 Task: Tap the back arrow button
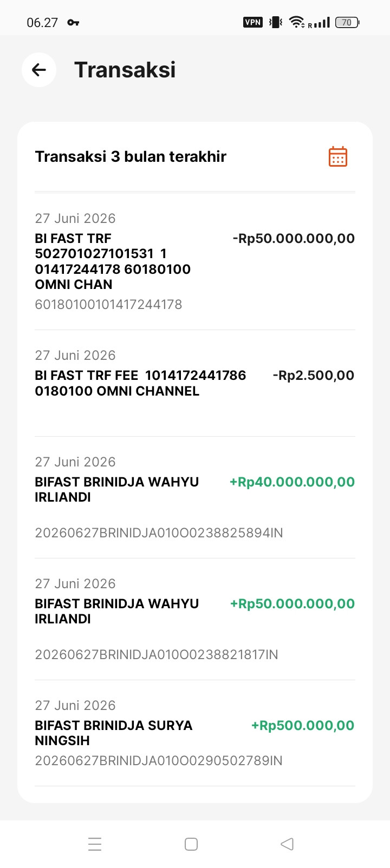pos(39,70)
